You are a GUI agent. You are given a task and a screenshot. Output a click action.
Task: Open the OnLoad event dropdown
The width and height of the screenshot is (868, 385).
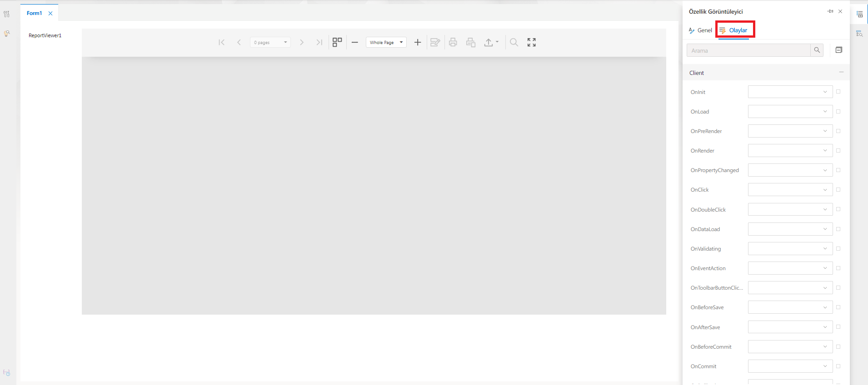(x=790, y=111)
